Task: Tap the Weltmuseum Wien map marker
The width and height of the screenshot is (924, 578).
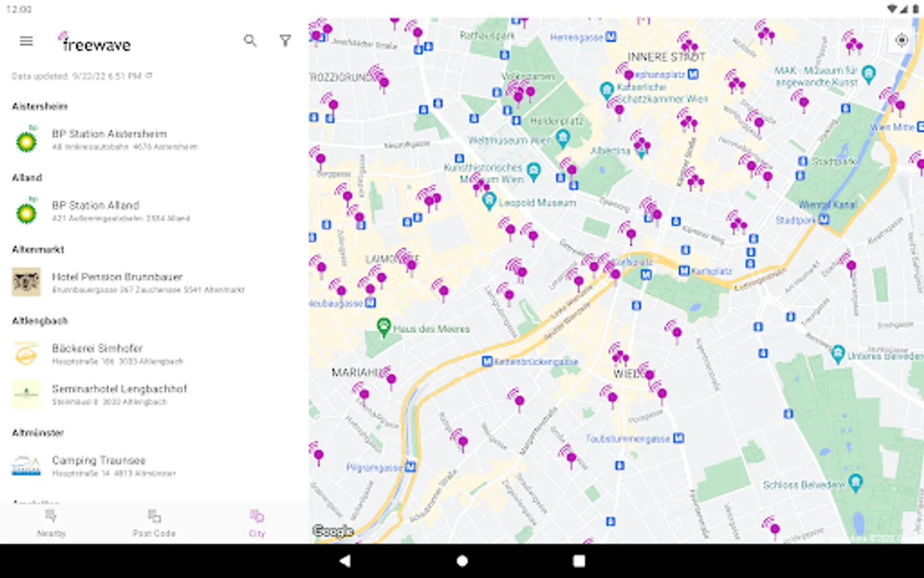Action: (x=563, y=137)
